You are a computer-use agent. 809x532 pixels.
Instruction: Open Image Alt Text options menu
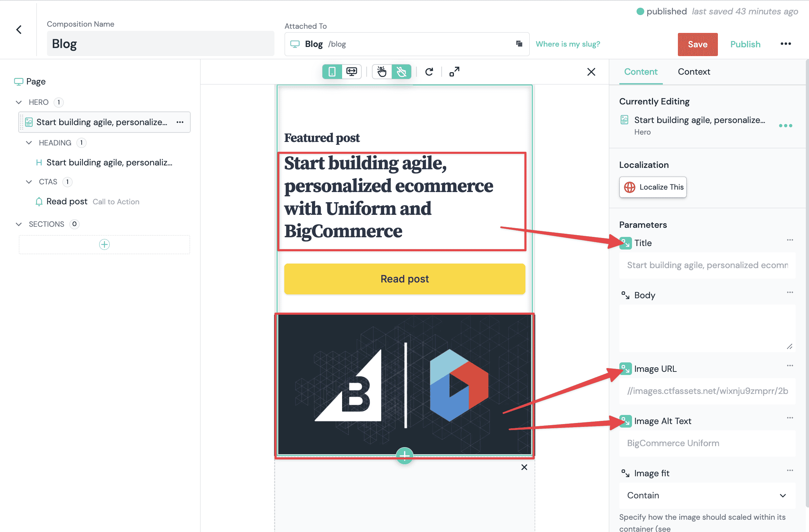(790, 418)
